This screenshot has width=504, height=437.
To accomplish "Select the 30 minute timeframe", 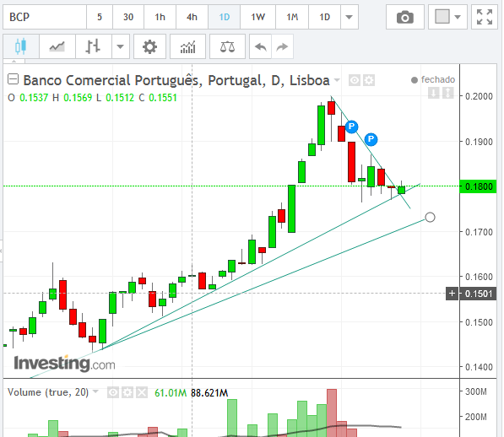I will [x=128, y=17].
